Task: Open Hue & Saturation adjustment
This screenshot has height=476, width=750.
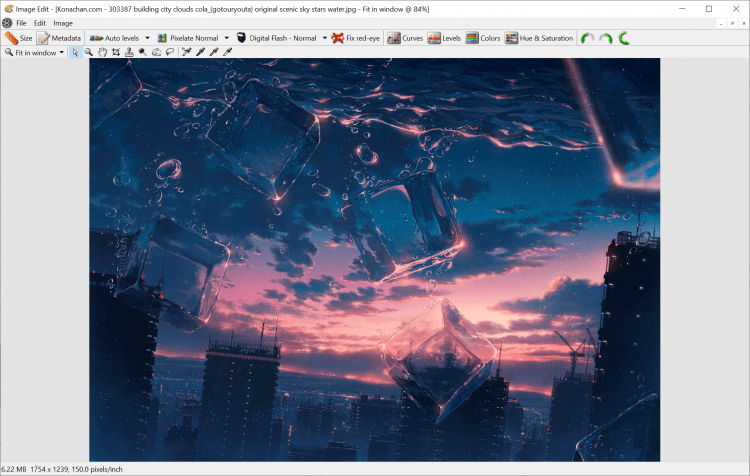Action: coord(539,38)
